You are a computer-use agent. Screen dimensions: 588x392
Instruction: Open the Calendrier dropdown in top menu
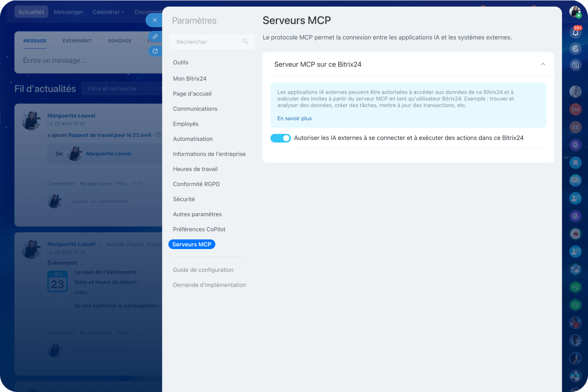(108, 12)
